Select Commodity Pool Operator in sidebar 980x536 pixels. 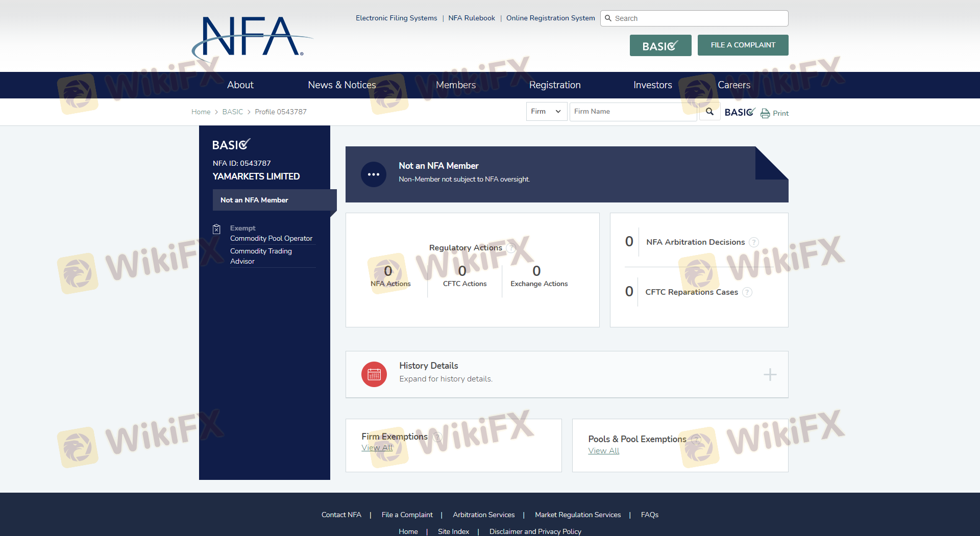(271, 239)
